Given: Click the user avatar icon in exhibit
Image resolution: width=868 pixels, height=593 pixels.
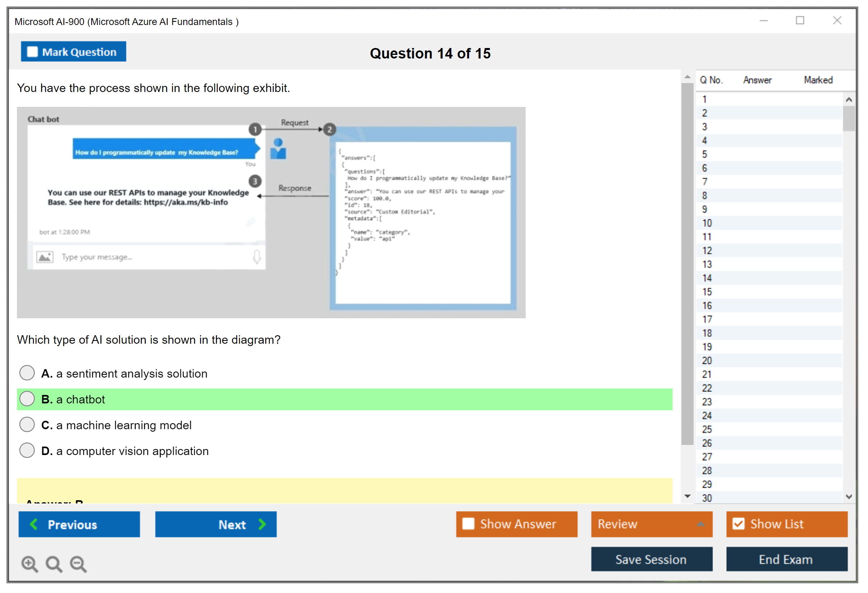Looking at the screenshot, I should coord(278,149).
